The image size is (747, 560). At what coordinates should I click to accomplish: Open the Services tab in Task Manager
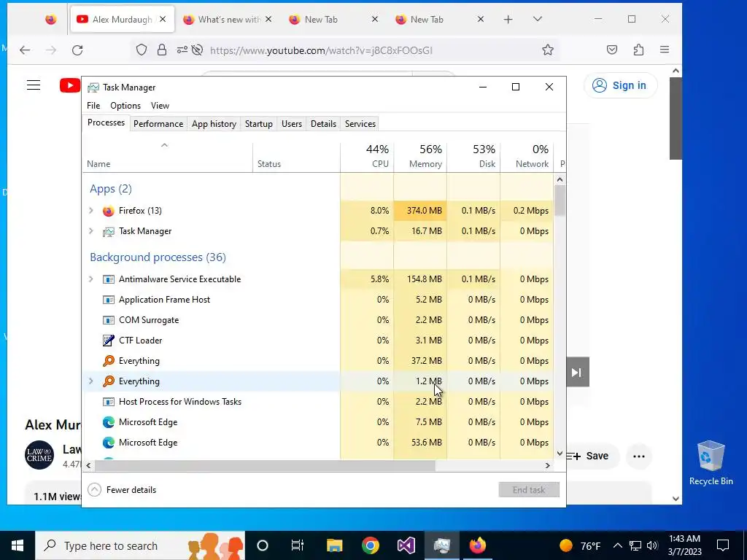pyautogui.click(x=360, y=124)
